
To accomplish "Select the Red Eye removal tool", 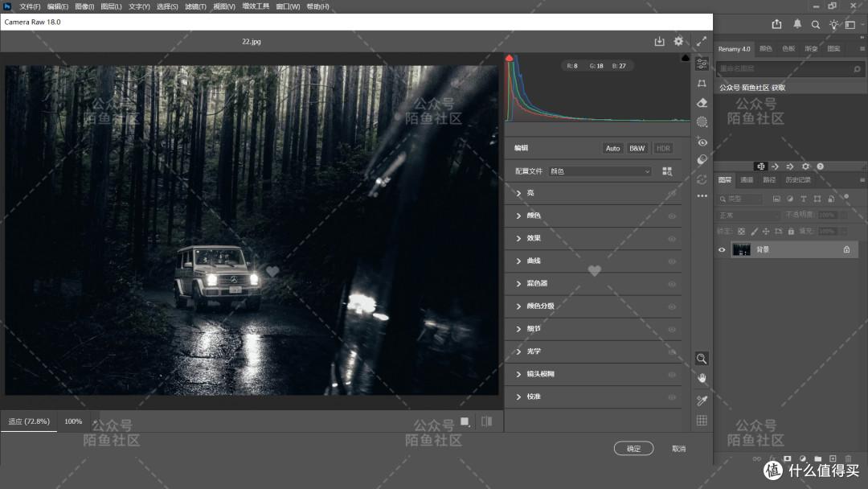I will point(702,142).
